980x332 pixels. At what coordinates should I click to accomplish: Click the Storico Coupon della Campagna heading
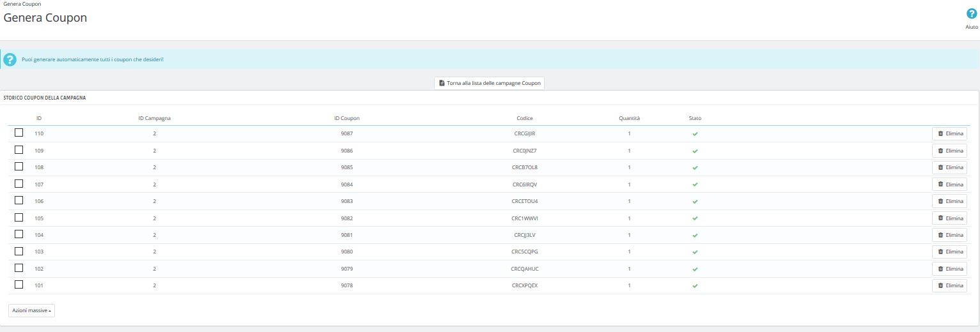45,98
